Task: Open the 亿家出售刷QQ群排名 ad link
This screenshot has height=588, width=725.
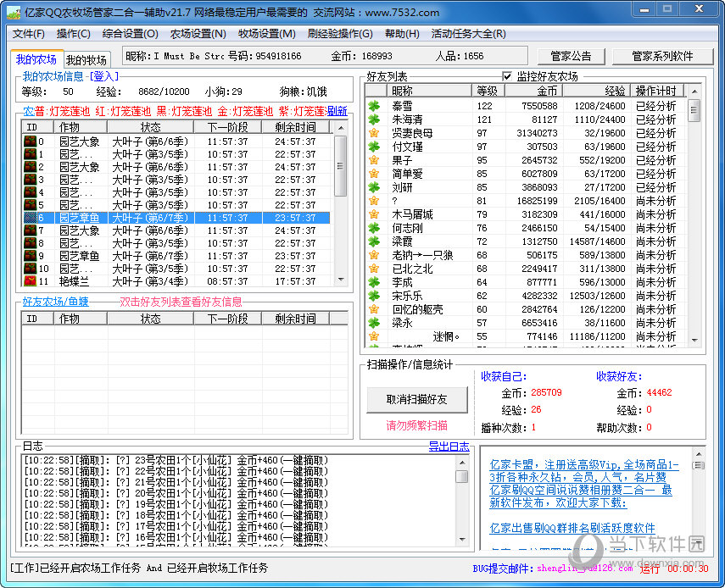Action: click(572, 528)
